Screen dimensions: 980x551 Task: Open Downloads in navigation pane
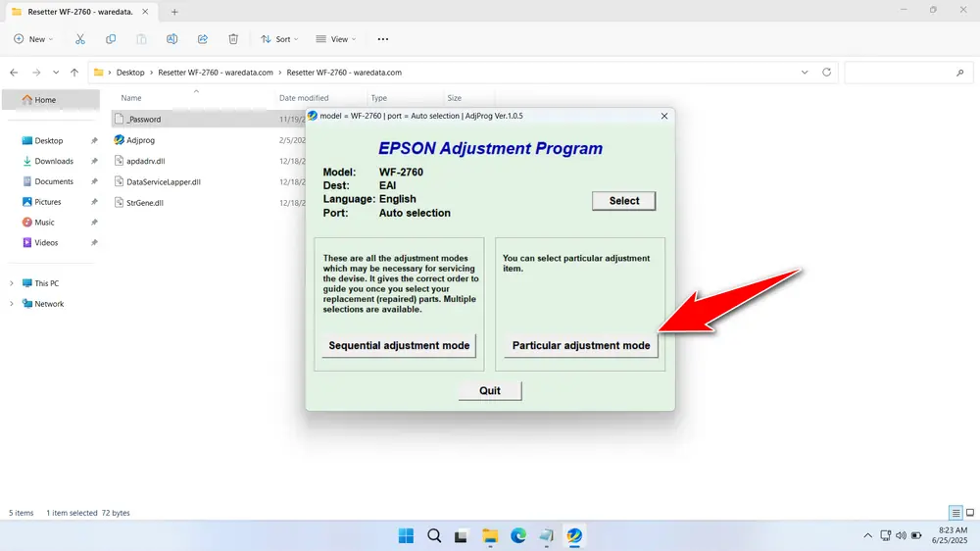click(x=54, y=161)
